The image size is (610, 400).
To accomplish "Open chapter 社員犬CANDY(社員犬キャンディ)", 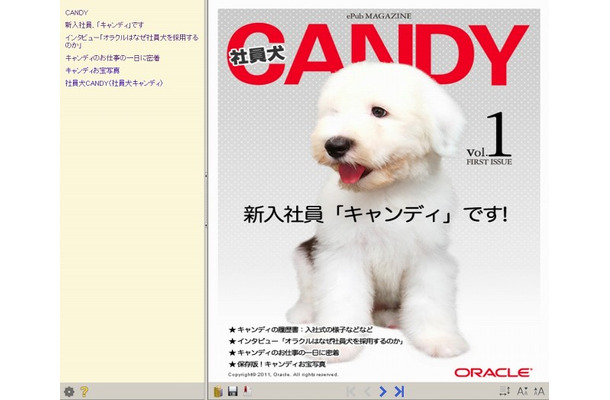I will pyautogui.click(x=114, y=83).
